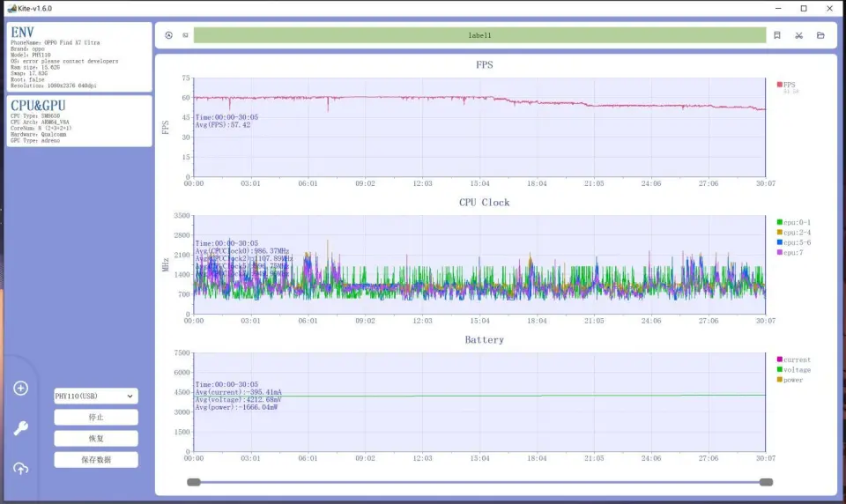Toggle cpu:0-1 legend entry visibility
Image resolution: width=846 pixels, height=504 pixels.
795,222
